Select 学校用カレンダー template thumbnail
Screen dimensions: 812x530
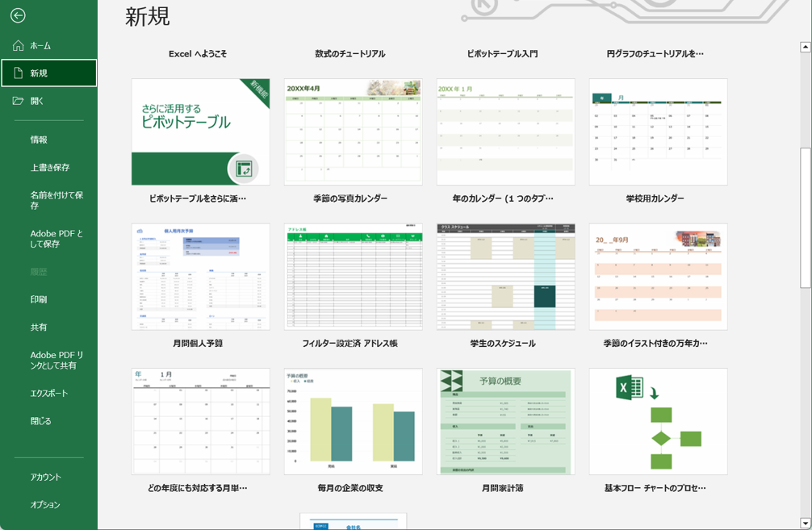click(x=658, y=132)
